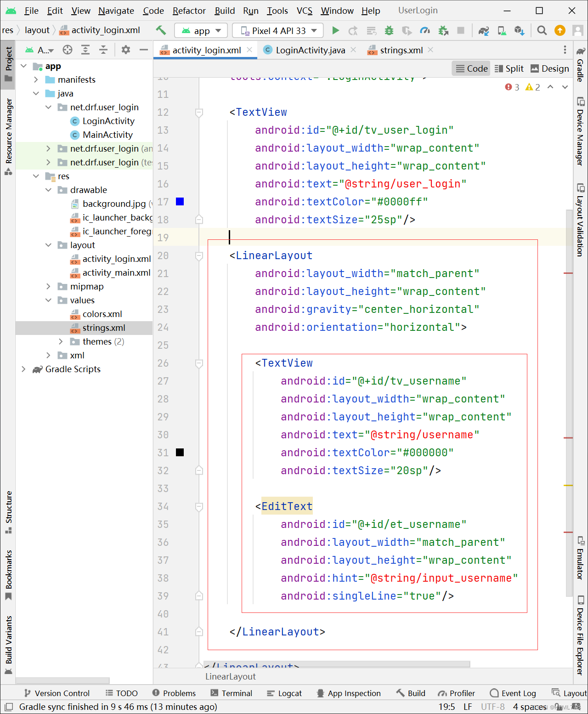Click the Make Project hammer icon
This screenshot has width=588, height=714.
click(x=161, y=30)
